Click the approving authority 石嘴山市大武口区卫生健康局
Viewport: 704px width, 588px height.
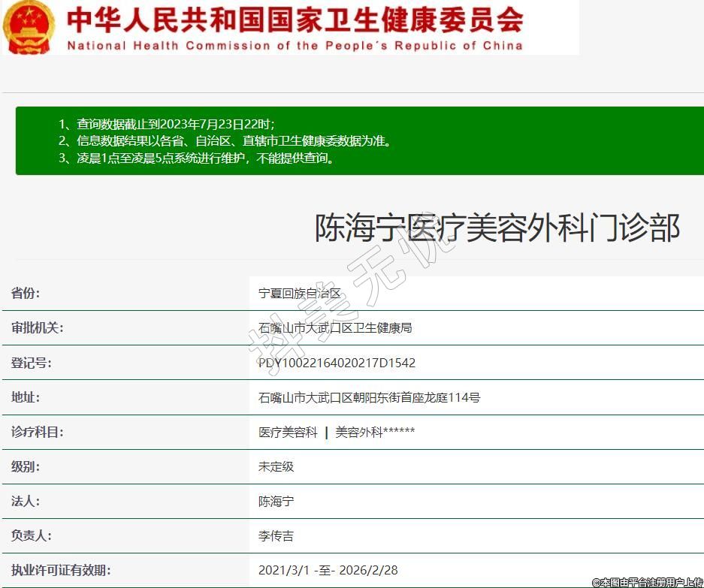(334, 328)
